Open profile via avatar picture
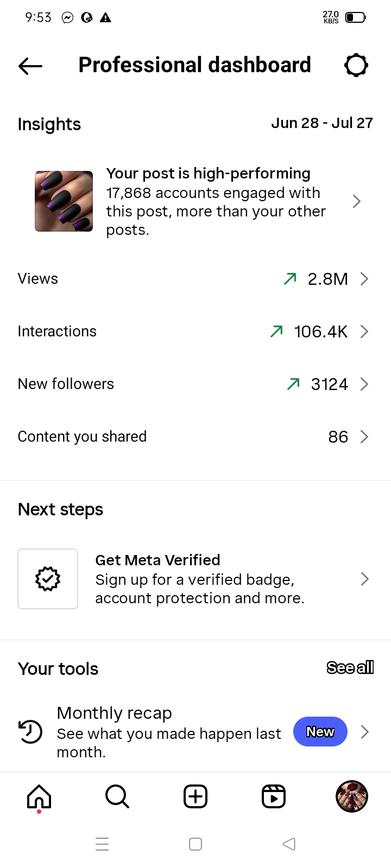Image resolution: width=391 pixels, height=868 pixels. [x=352, y=797]
